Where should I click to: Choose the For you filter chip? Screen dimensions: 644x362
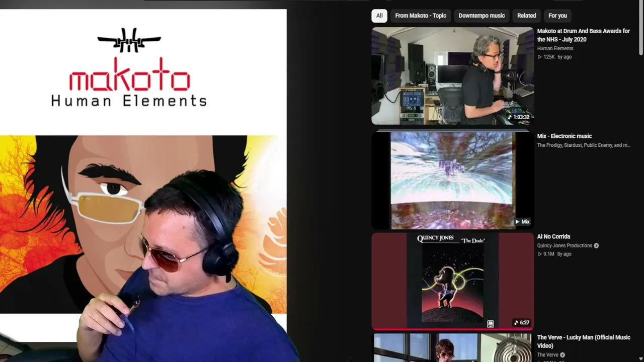557,16
